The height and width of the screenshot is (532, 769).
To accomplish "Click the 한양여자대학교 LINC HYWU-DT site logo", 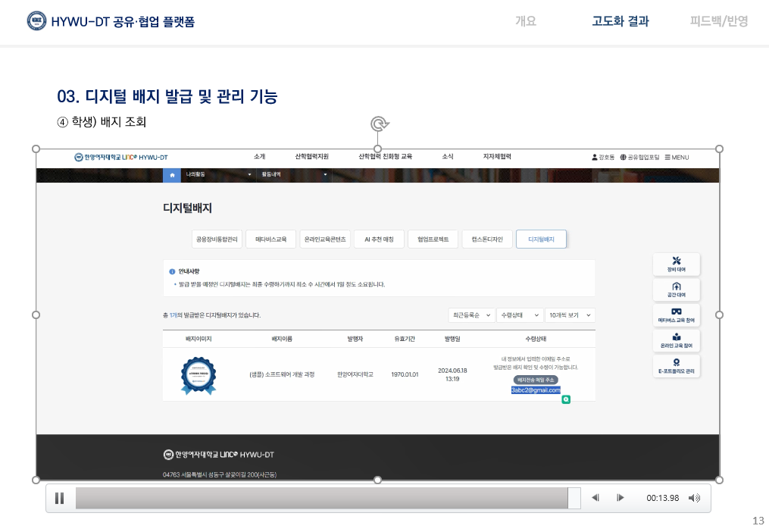I will (x=121, y=158).
